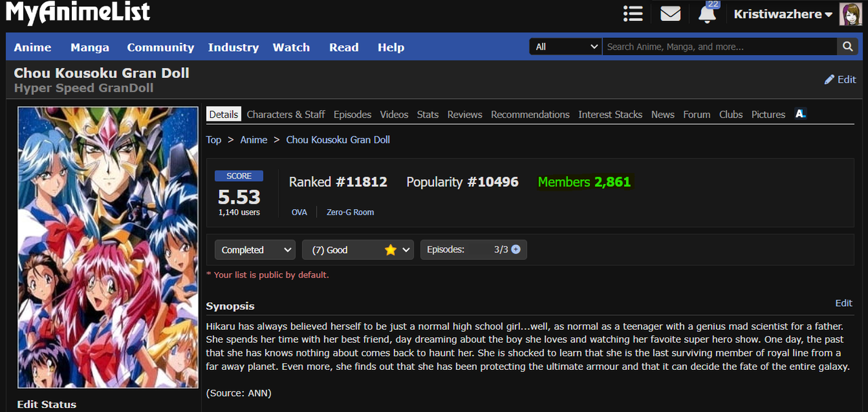Screen dimensions: 868x412
Task: Select the Details tab
Action: [224, 114]
